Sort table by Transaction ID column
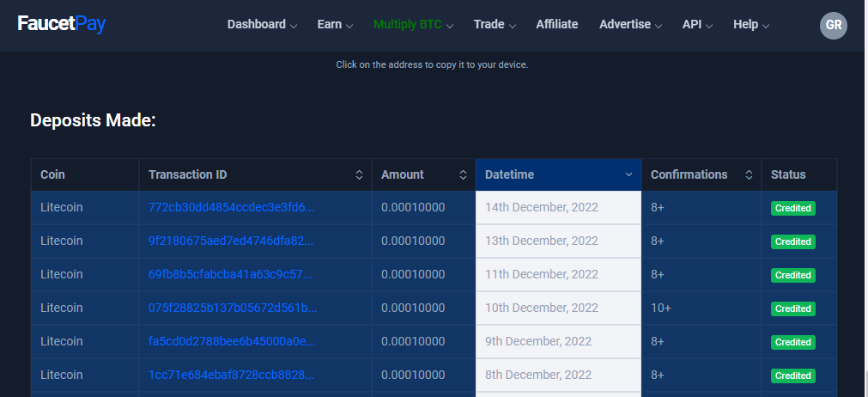The image size is (868, 397). pos(255,175)
